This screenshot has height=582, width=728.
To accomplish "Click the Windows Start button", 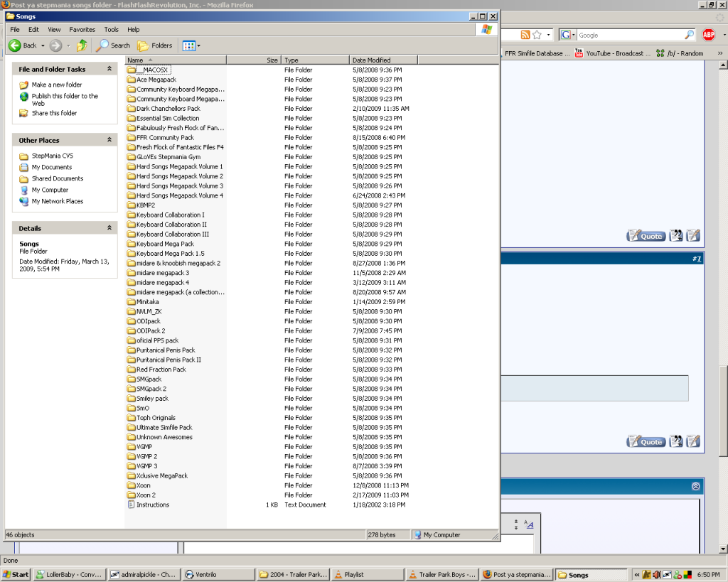I will click(16, 574).
